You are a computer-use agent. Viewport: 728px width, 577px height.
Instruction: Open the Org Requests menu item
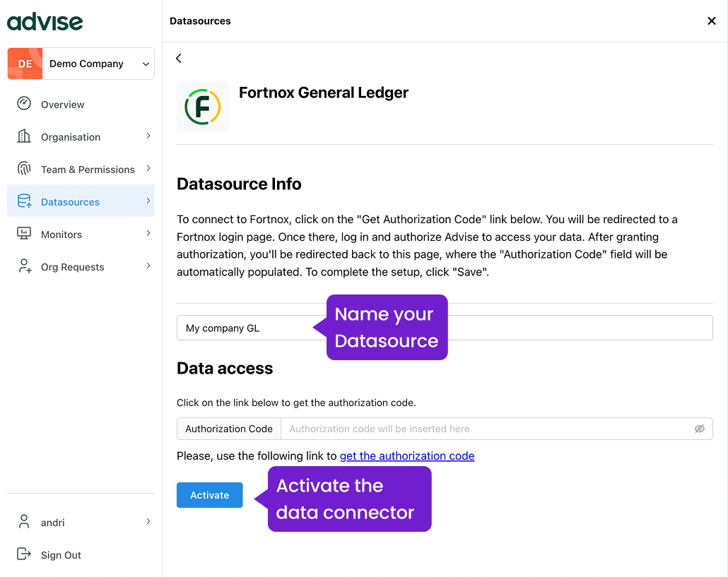72,267
